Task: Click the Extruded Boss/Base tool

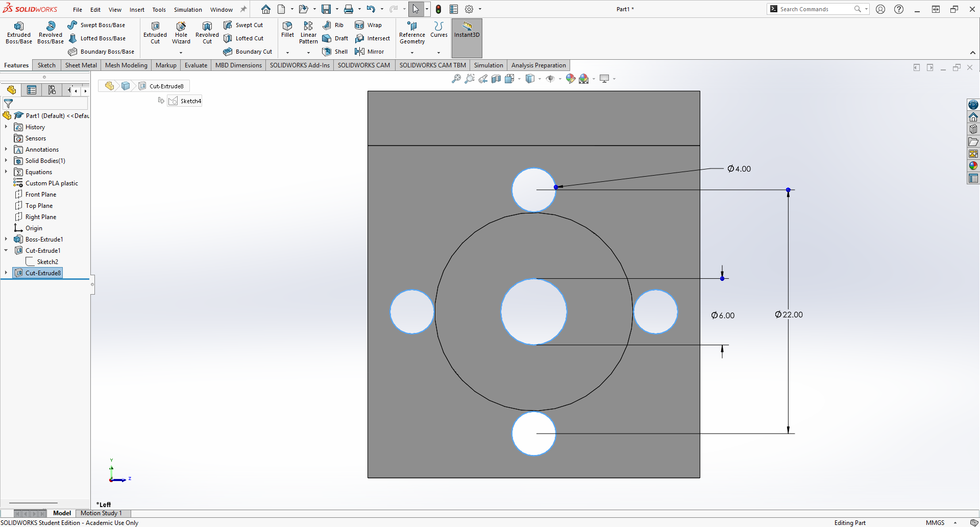Action: coord(19,33)
